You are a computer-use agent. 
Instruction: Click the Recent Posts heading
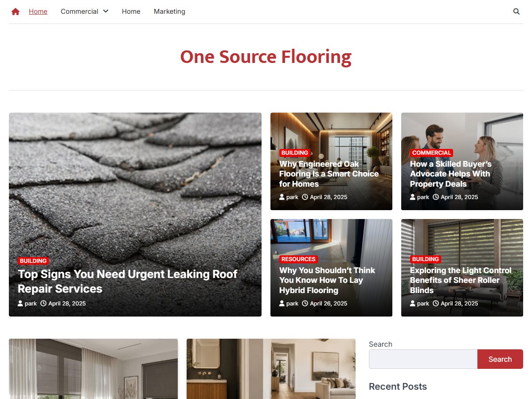[398, 387]
